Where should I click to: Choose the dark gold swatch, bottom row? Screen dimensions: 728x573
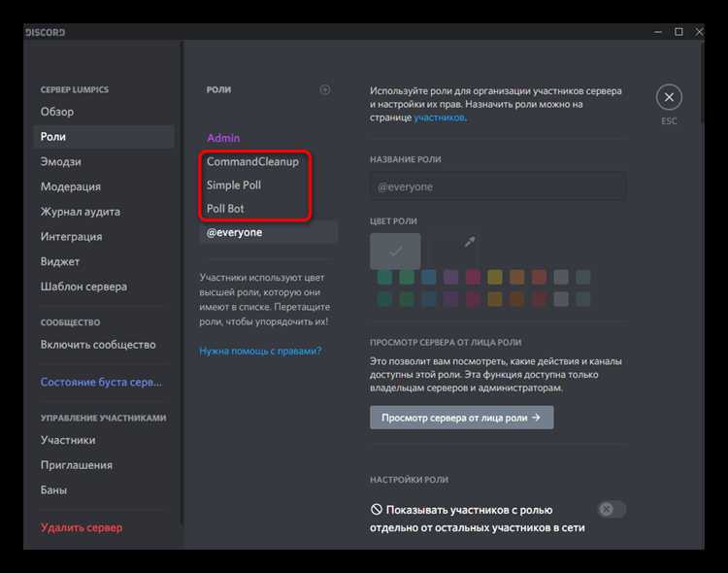click(495, 299)
